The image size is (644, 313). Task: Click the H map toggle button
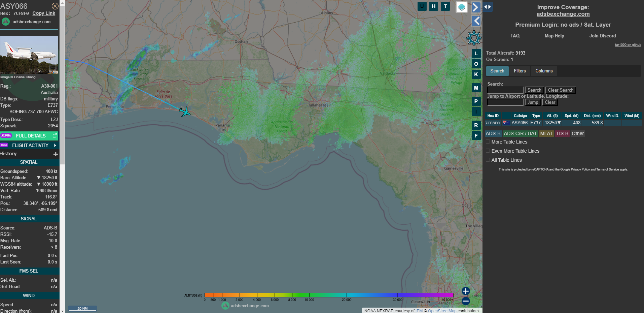click(434, 6)
